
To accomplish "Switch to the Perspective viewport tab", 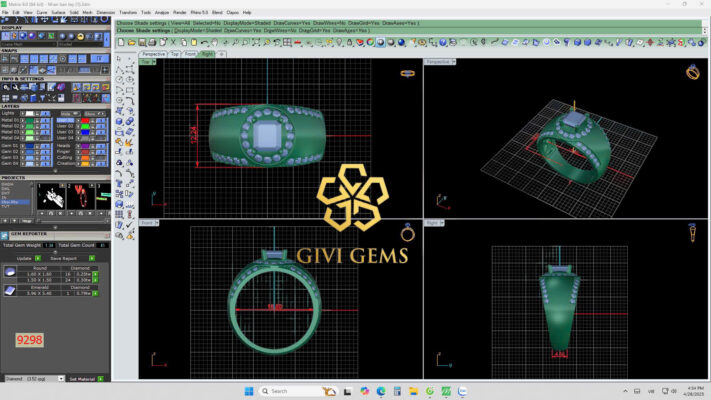I will click(153, 54).
